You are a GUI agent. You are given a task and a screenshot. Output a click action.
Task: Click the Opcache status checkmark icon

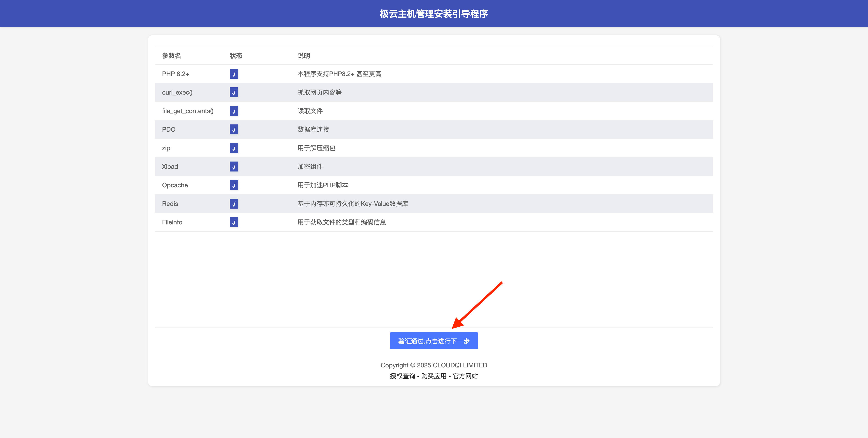[234, 185]
